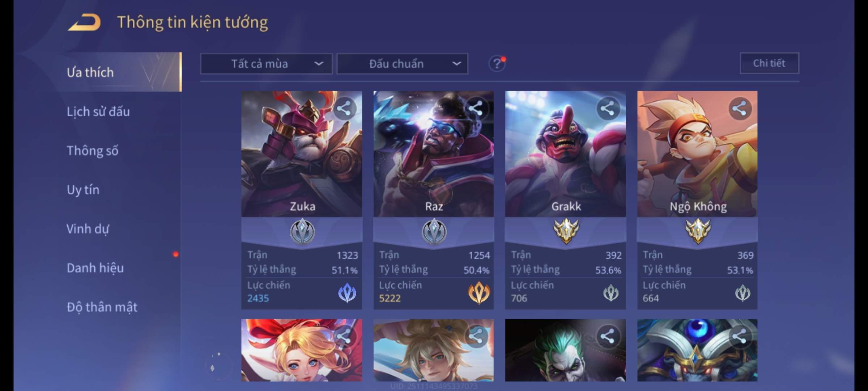The image size is (868, 391).
Task: Switch to Lịch sử đấu tab
Action: [x=98, y=112]
